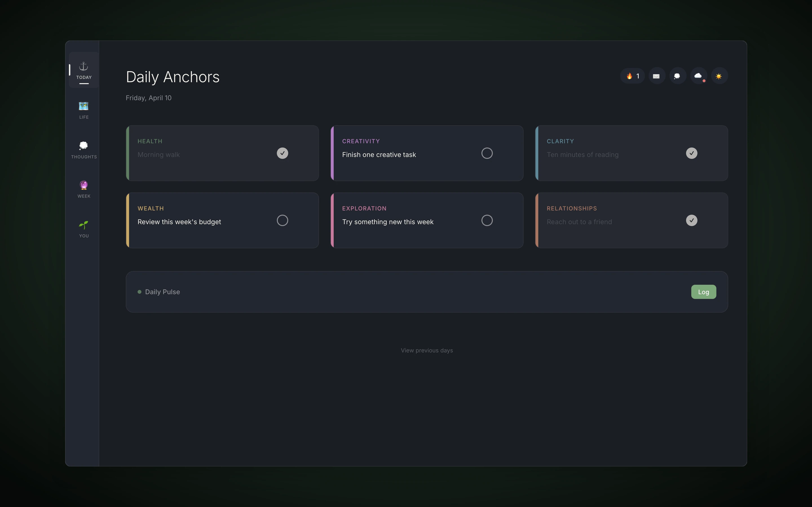This screenshot has height=507, width=812.
Task: Click the green status dot beside Daily Pulse
Action: (x=140, y=292)
